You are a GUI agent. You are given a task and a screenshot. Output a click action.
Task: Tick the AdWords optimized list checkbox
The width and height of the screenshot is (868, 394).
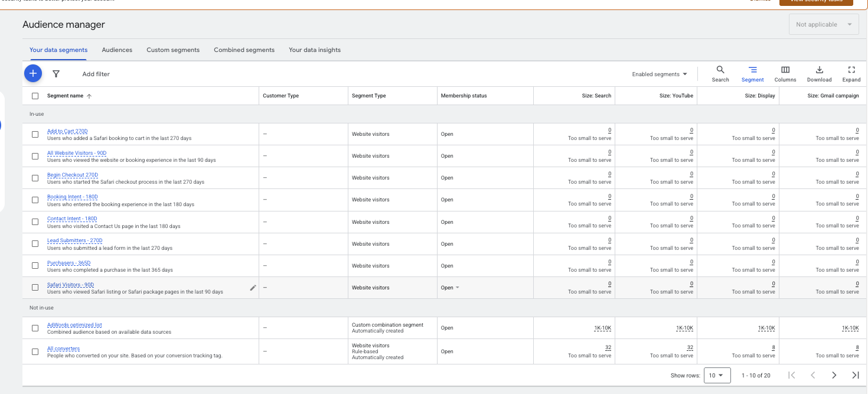pyautogui.click(x=35, y=328)
